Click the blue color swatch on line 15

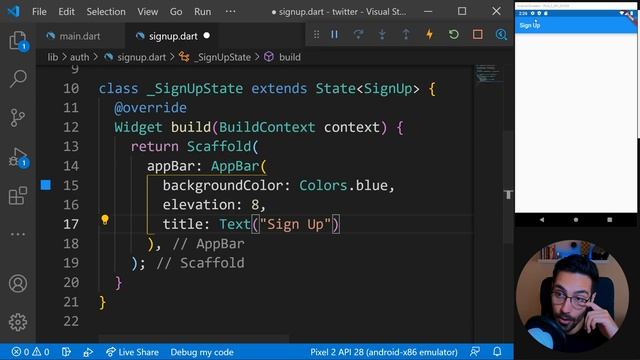(x=46, y=185)
